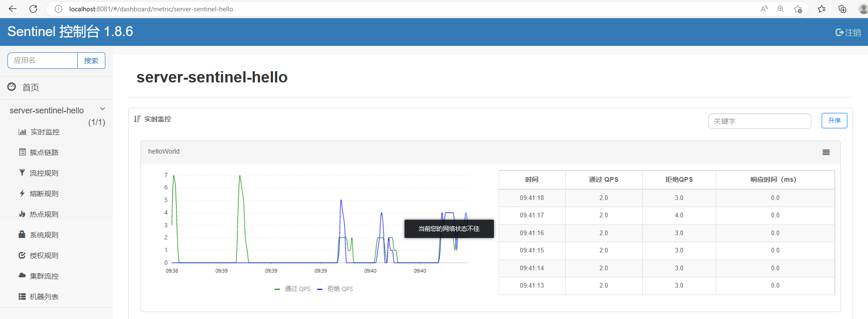
Task: Click the 通过 QPS column header
Action: pos(603,179)
